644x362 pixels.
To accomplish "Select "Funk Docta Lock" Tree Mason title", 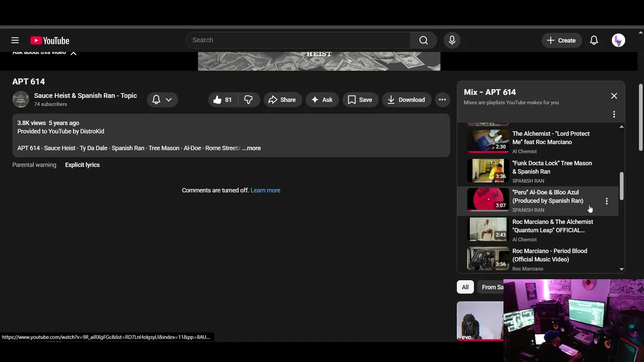I will 552,167.
